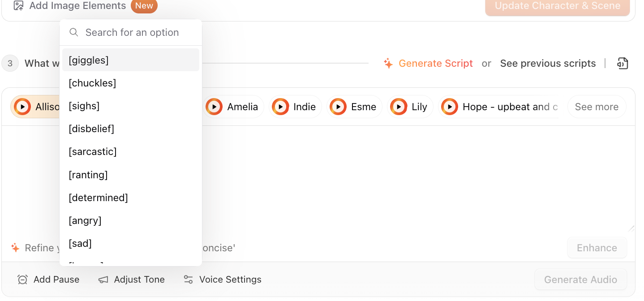Click the Update Character & Scene button
Screen dimensions: 644x301
point(557,6)
